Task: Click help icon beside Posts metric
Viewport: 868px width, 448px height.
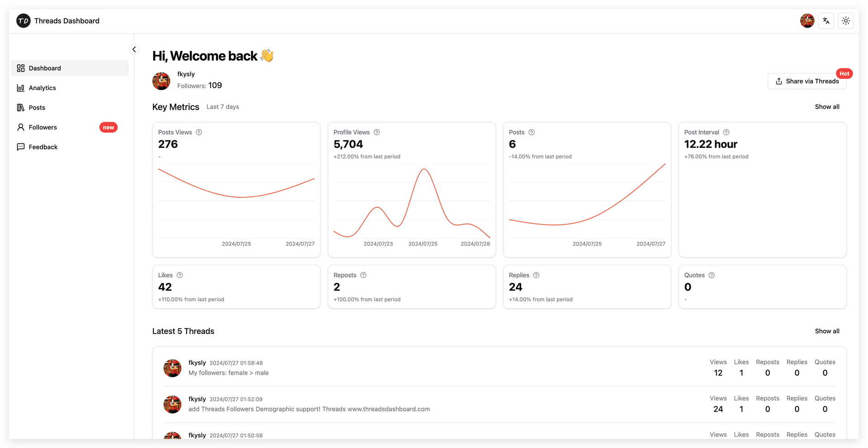Action: click(532, 132)
